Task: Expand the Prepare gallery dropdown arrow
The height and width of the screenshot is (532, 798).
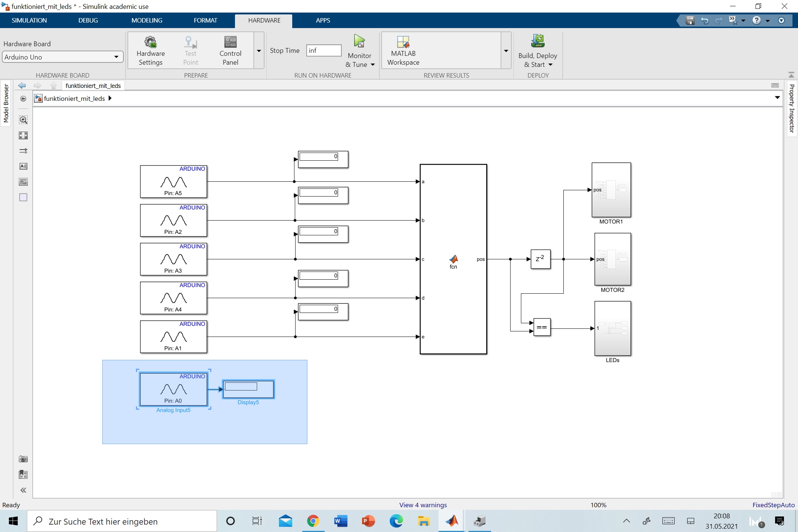Action: click(259, 51)
